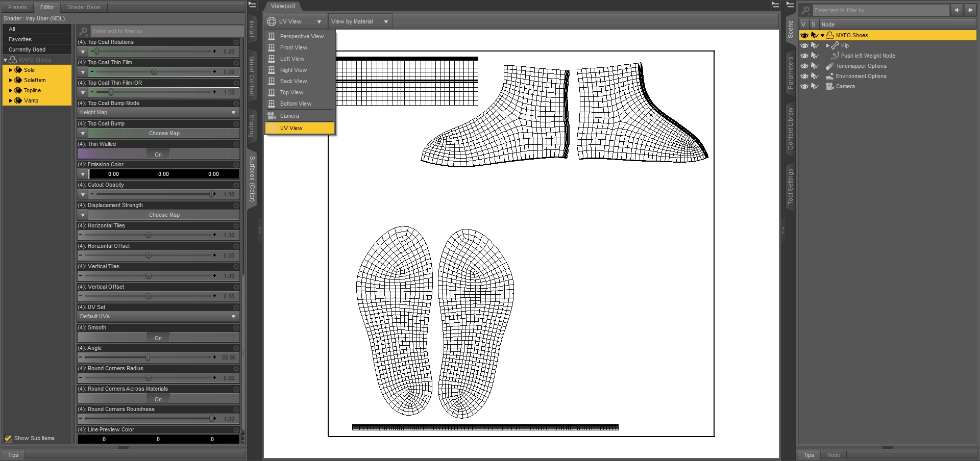Toggle the Smooth On switch
980x461 pixels.
(x=158, y=338)
